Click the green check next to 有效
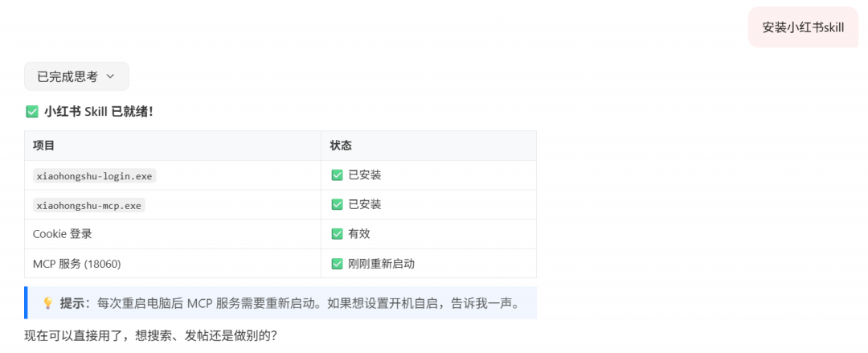This screenshot has height=353, width=868. click(x=338, y=234)
